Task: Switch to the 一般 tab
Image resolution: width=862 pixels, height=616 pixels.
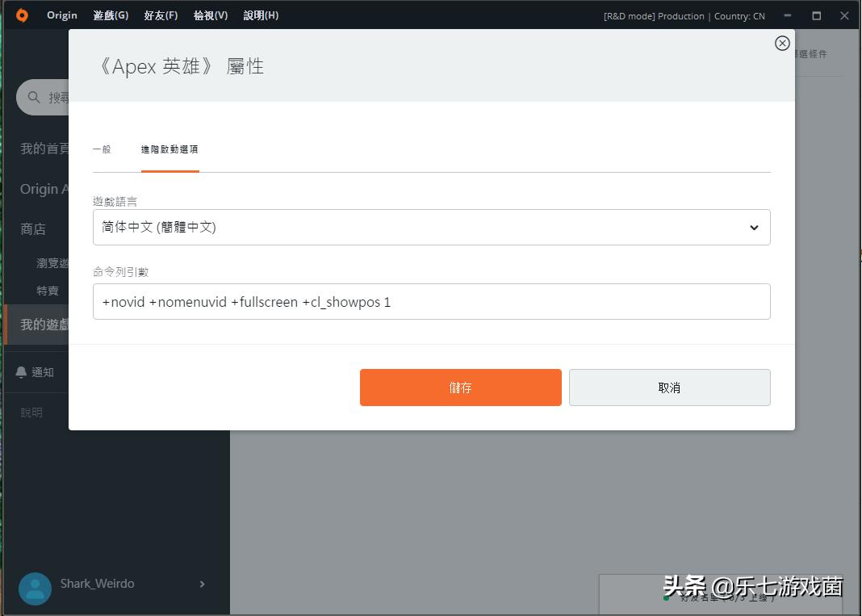Action: click(102, 149)
